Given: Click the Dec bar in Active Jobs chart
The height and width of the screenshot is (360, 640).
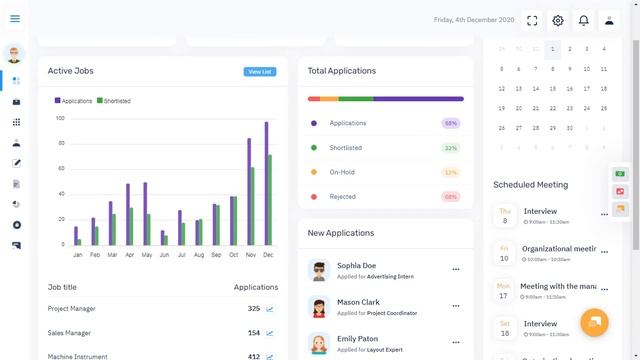Looking at the screenshot, I should point(268,184).
